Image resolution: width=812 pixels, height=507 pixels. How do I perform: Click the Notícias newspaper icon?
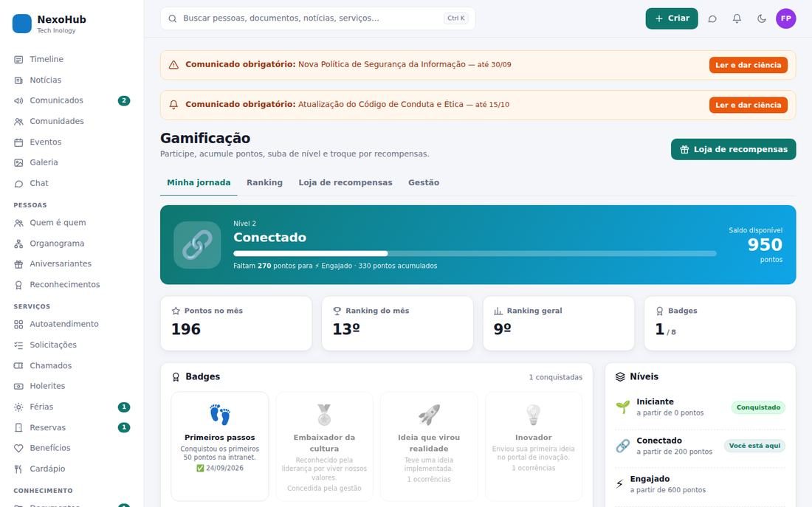point(18,80)
